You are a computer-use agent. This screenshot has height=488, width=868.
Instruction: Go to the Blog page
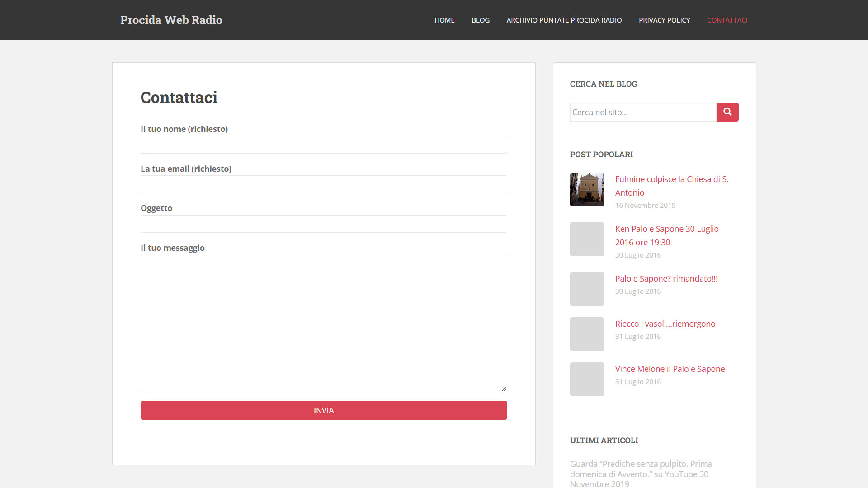point(480,20)
